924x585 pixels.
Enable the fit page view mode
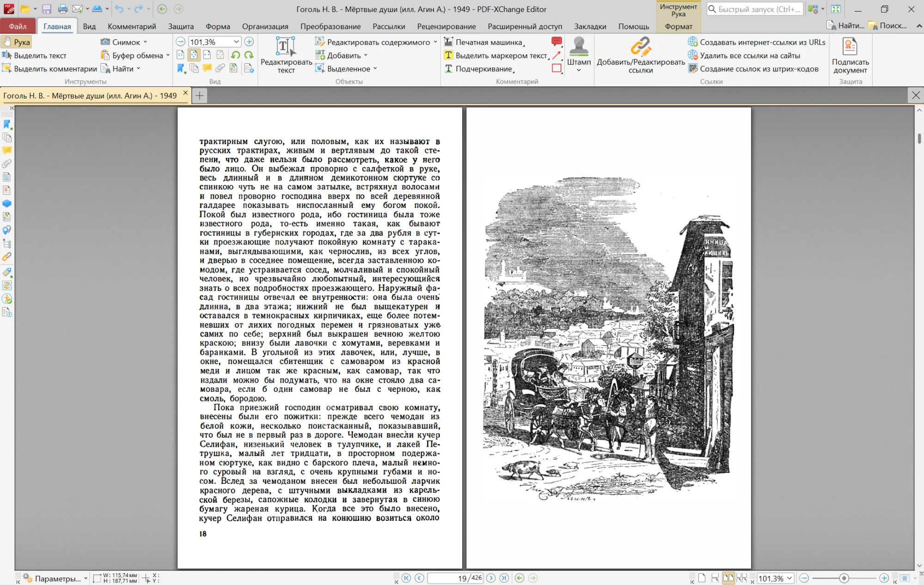[194, 55]
